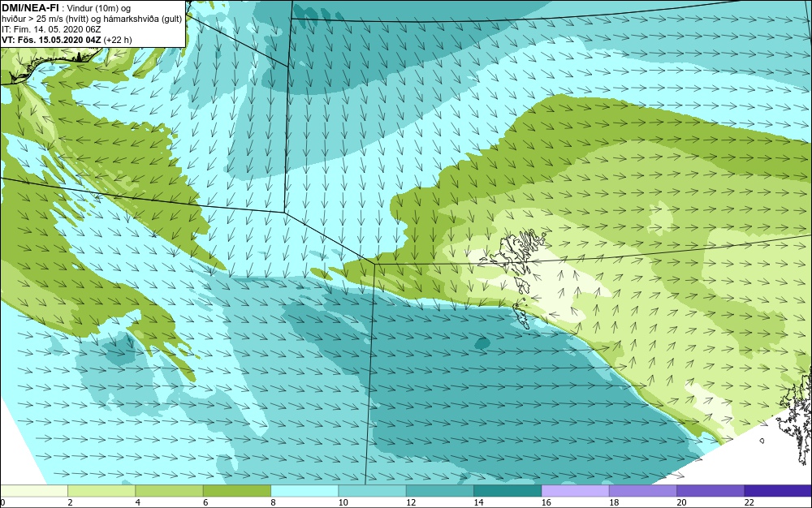The height and width of the screenshot is (508, 812).
Task: Click the small dark teal wind maximum spot
Action: click(x=482, y=342)
